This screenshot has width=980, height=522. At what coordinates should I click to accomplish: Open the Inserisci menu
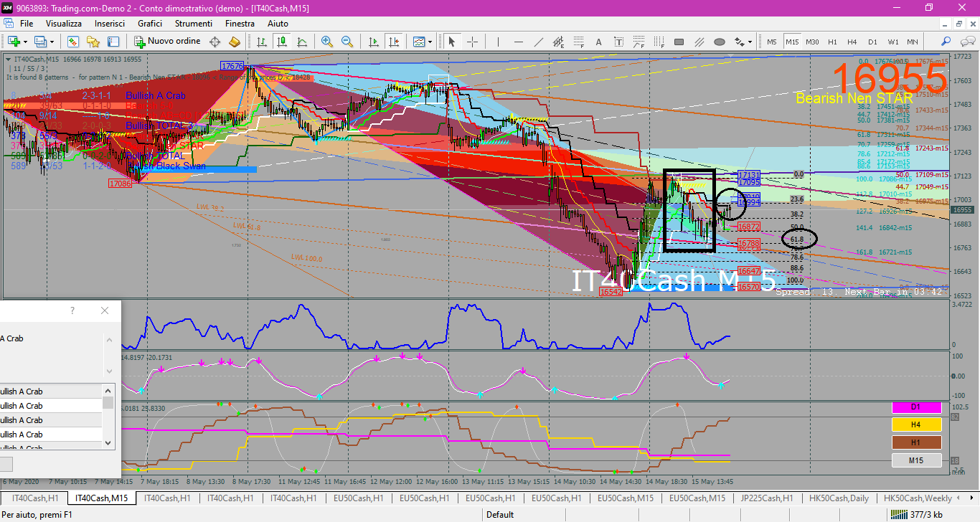click(x=110, y=24)
